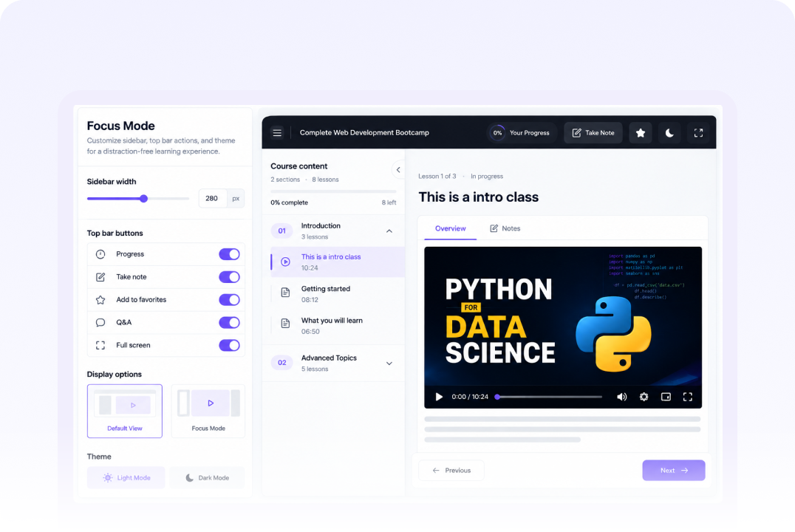Image resolution: width=795 pixels, height=532 pixels.
Task: Click the document icon next to Getting started
Action: pos(285,293)
